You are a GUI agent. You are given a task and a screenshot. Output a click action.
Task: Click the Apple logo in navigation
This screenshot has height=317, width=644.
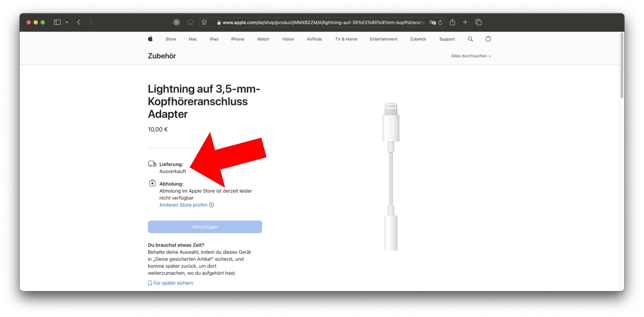pos(150,39)
